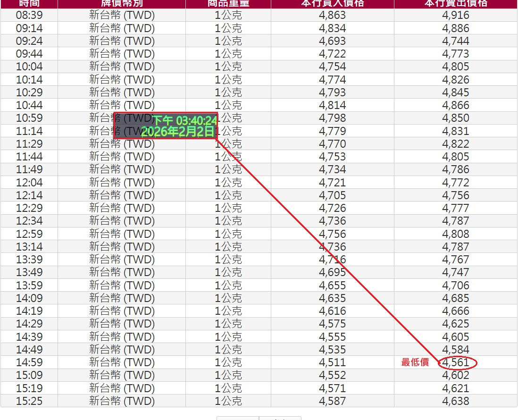Select the 11:49 time cell
Viewport: 518px width, 420px height.
click(x=29, y=169)
